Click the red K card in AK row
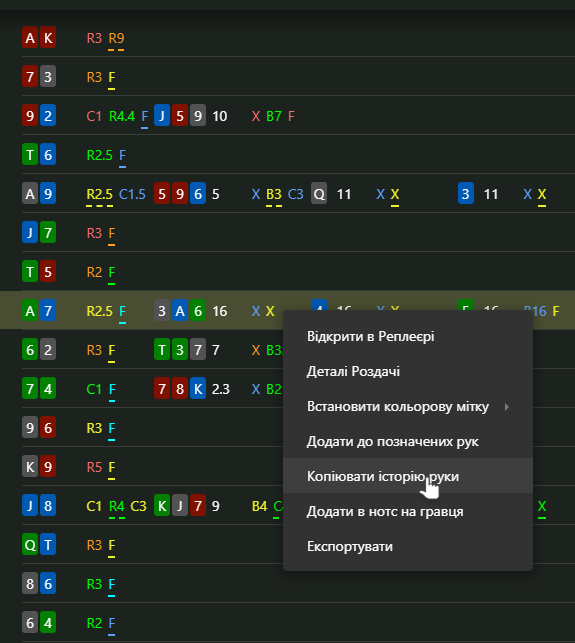 (48, 38)
